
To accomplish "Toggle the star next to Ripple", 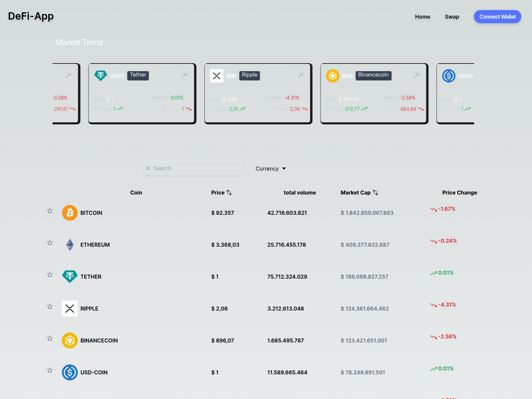I will 50,307.
